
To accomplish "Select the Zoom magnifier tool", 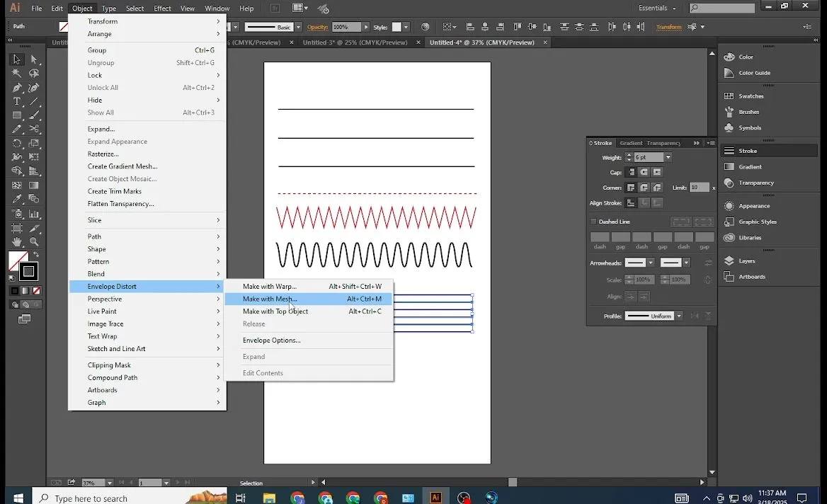I will click(x=34, y=241).
